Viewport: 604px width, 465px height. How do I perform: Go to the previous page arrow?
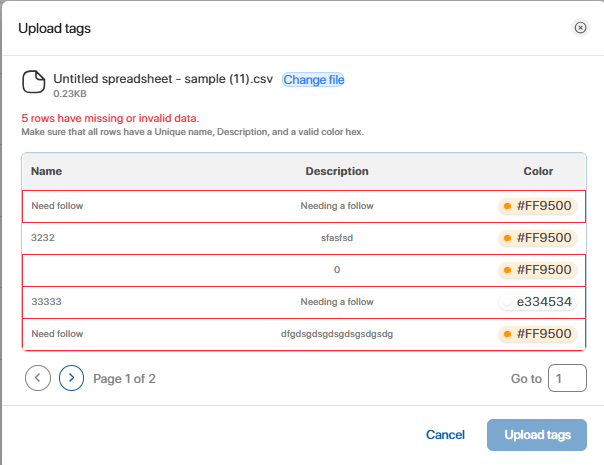coord(38,378)
